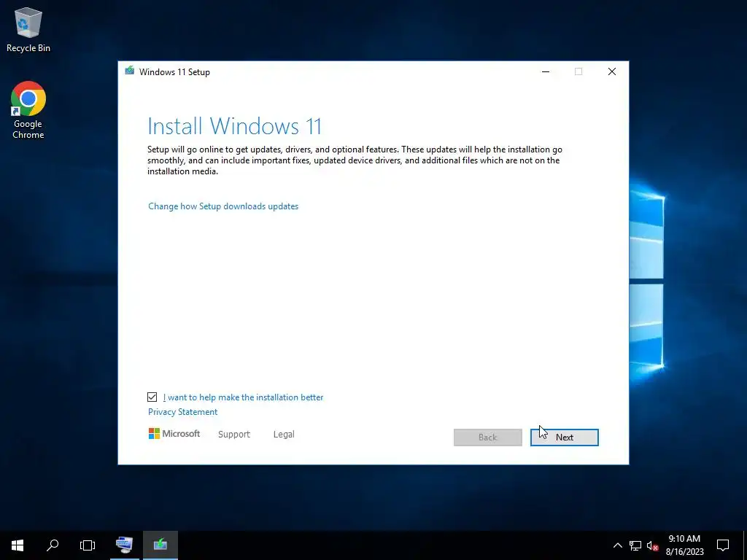Close the Windows 11 Setup window
This screenshot has height=560, width=747.
pos(612,71)
